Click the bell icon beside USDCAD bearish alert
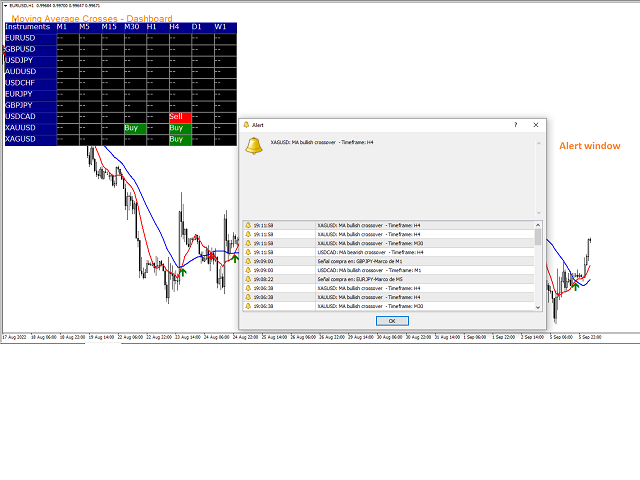 click(x=248, y=252)
